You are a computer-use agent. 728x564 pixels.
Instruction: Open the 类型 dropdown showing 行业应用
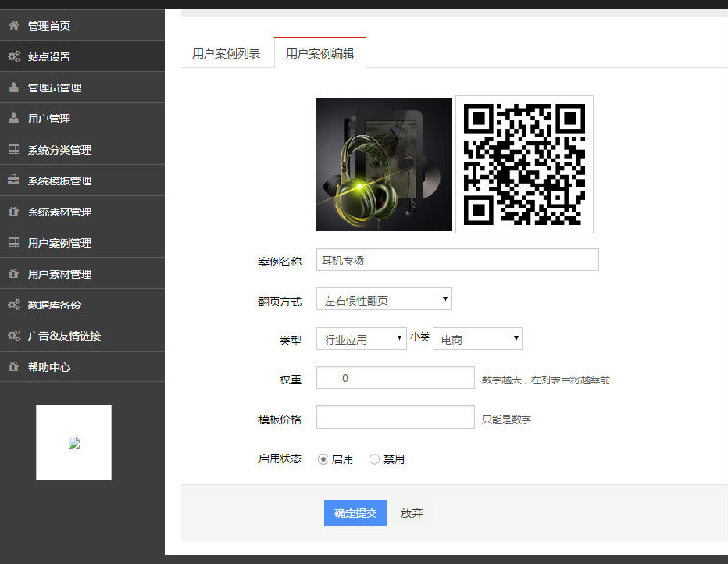tap(361, 338)
